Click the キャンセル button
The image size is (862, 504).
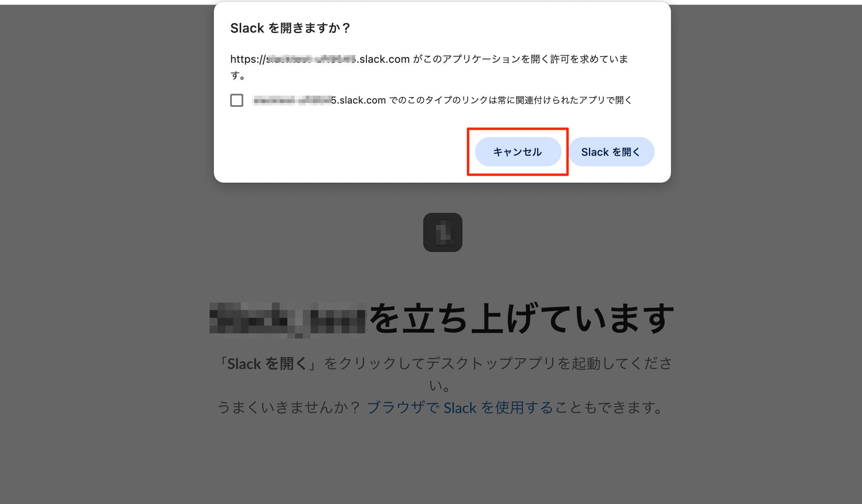pos(518,152)
